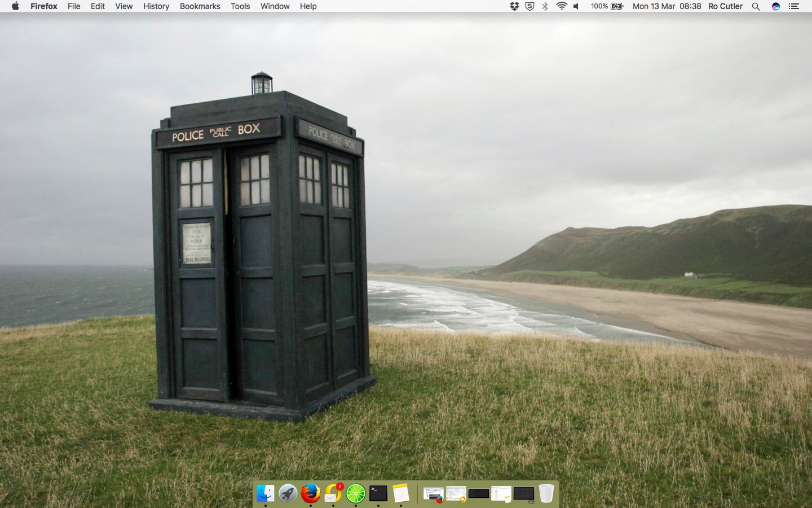Click the Dropbox menu bar icon
This screenshot has height=508, width=812.
click(514, 6)
